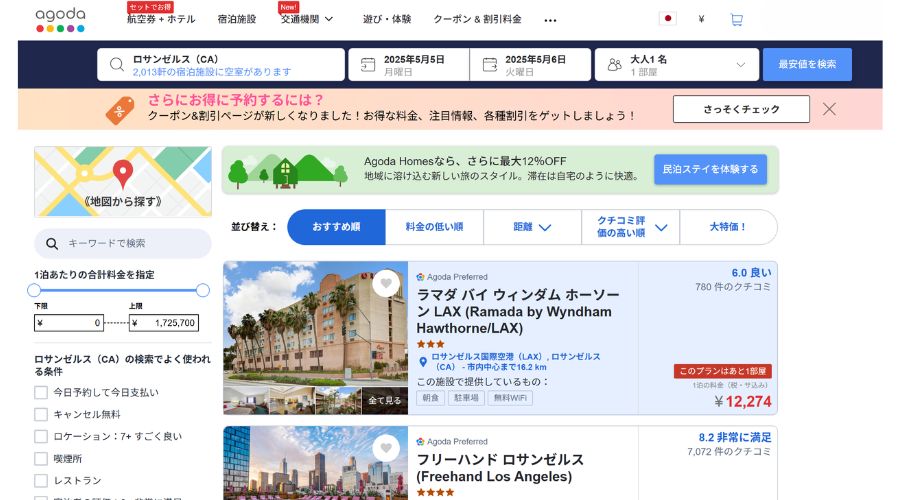Click 全て見る photo overlay

[x=385, y=401]
